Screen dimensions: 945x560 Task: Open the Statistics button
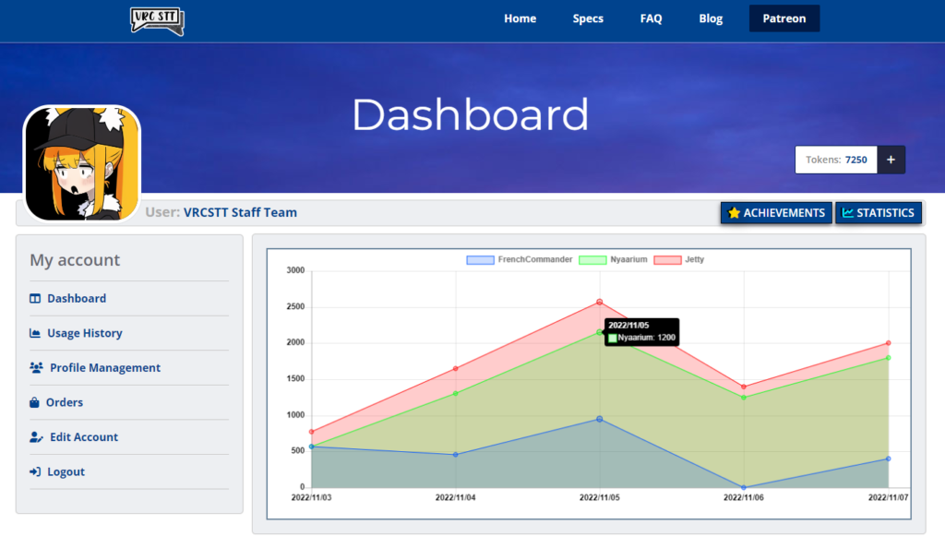[878, 213]
